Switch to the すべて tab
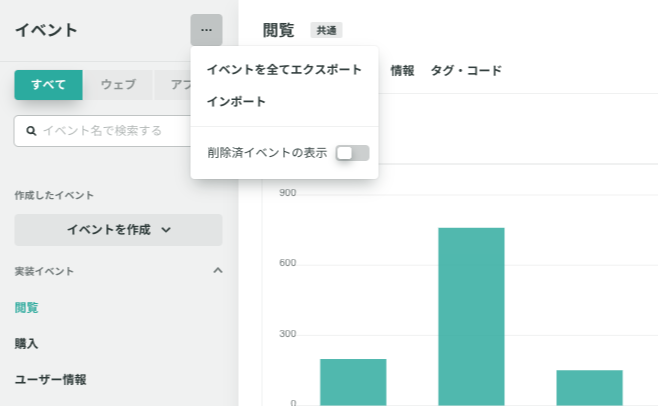The width and height of the screenshot is (658, 406). point(48,85)
